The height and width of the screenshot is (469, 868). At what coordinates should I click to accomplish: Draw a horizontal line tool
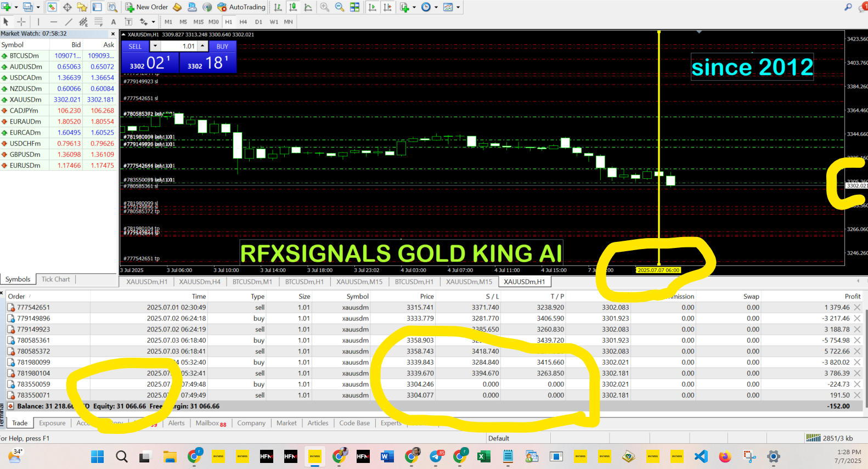(x=53, y=22)
